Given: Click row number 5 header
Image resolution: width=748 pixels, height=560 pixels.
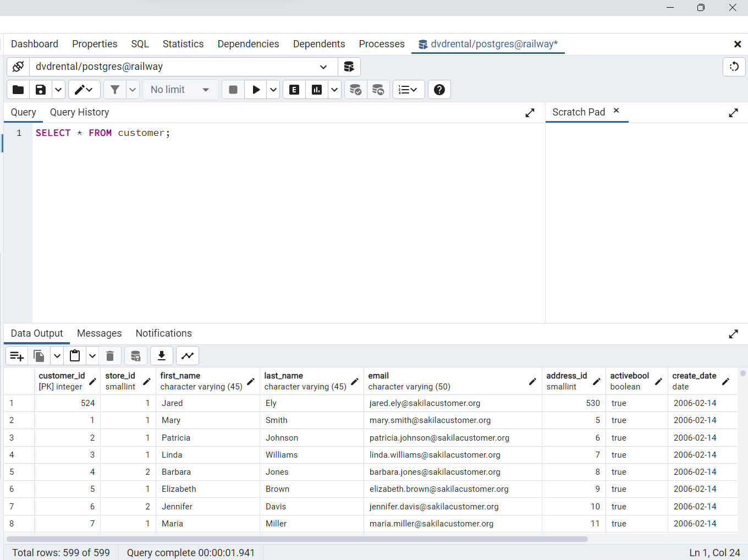Looking at the screenshot, I should coord(19,472).
